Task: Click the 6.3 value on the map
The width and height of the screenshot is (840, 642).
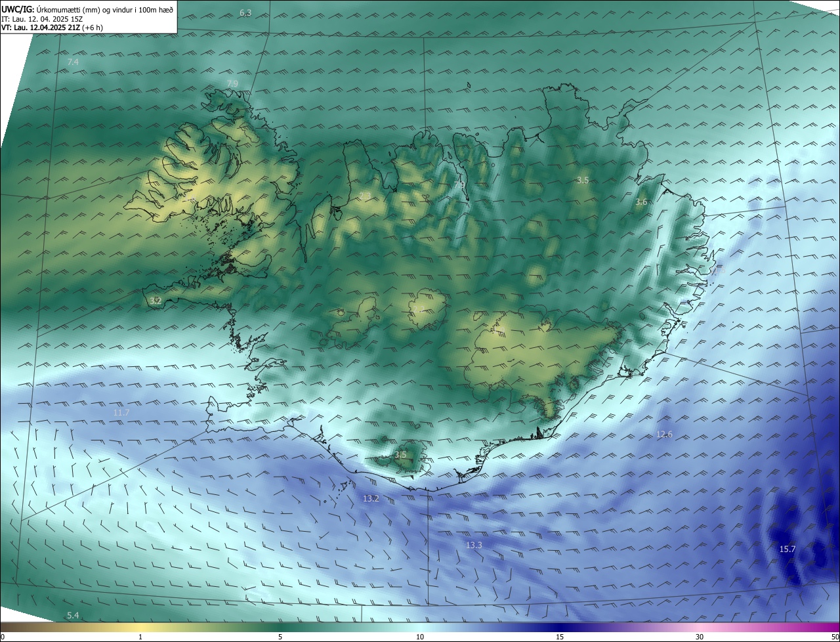Action: pos(245,13)
